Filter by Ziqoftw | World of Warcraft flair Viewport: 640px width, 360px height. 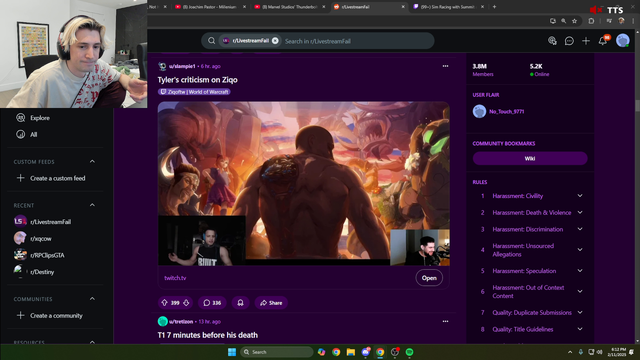(x=194, y=92)
